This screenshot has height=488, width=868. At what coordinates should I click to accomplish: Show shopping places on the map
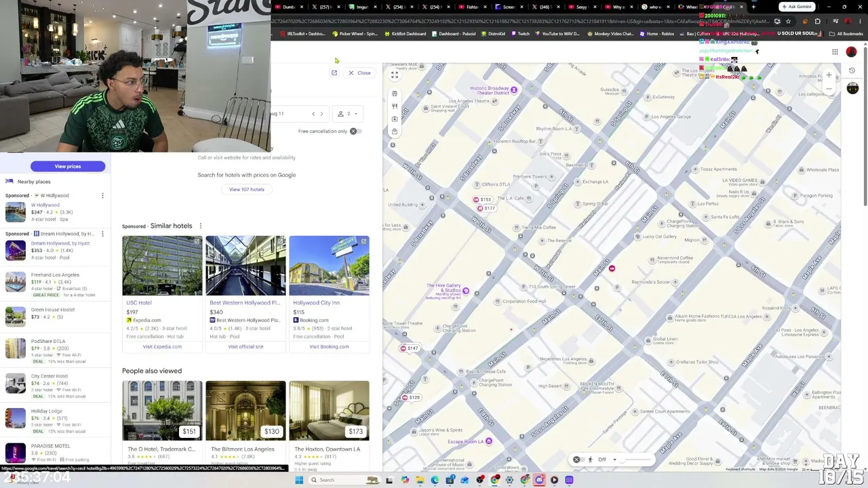[x=395, y=131]
